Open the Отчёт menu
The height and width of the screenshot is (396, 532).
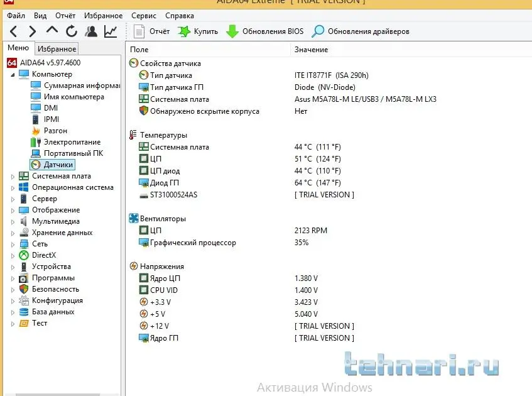click(x=65, y=16)
